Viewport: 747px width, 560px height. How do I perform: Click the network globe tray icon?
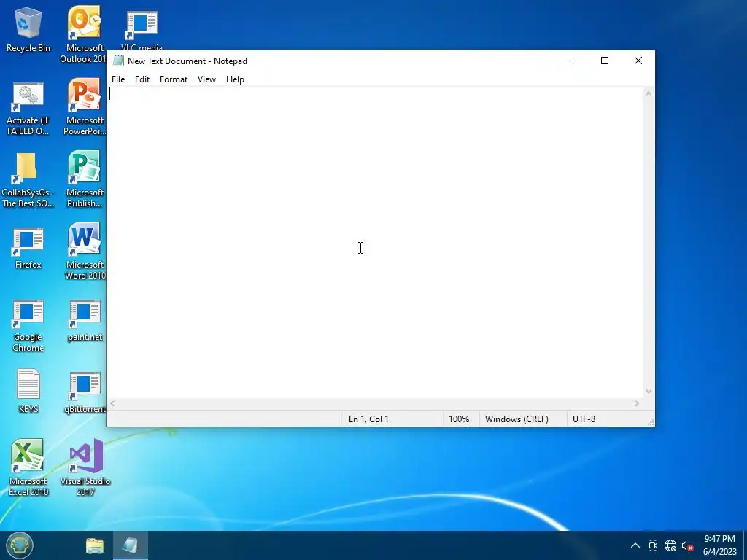click(x=670, y=545)
